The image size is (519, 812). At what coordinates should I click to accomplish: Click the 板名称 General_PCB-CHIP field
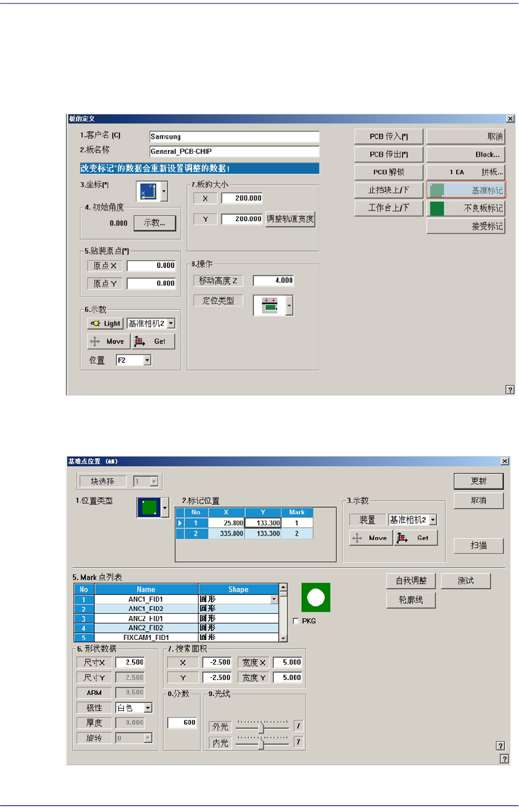point(234,151)
